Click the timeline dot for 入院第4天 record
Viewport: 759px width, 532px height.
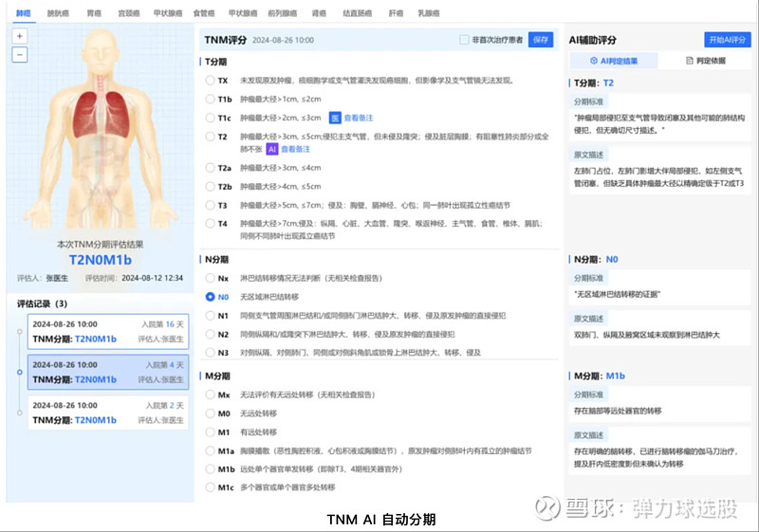click(x=18, y=372)
